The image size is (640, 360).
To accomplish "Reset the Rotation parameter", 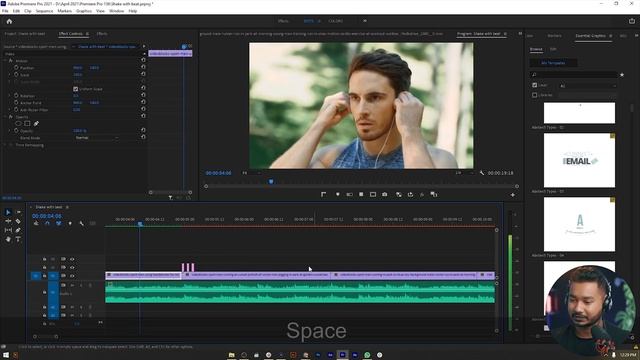I will pyautogui.click(x=143, y=95).
